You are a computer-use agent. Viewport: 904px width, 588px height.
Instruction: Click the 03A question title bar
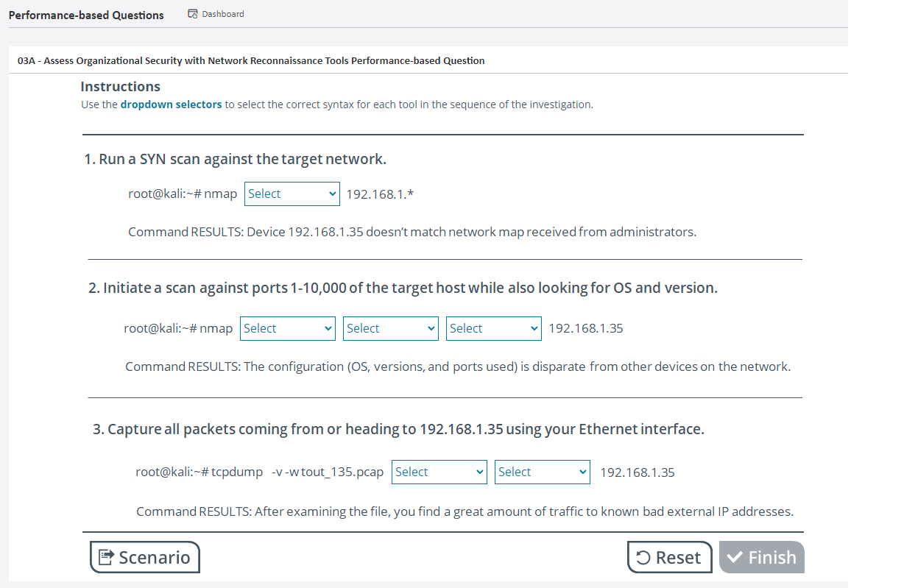[251, 60]
